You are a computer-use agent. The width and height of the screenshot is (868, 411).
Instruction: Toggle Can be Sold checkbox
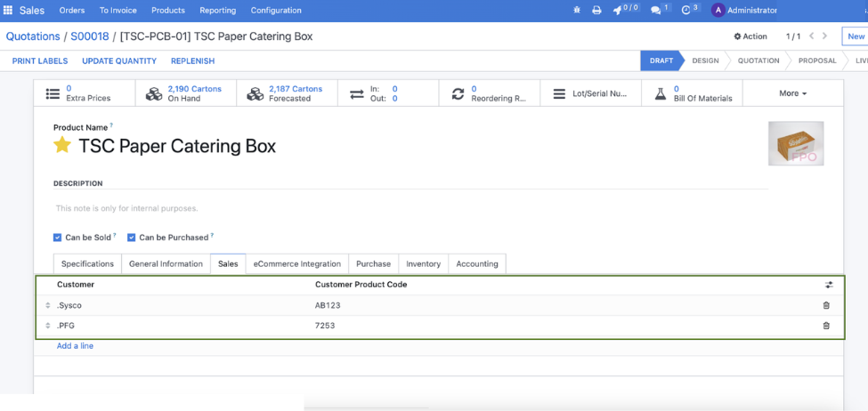tap(57, 238)
